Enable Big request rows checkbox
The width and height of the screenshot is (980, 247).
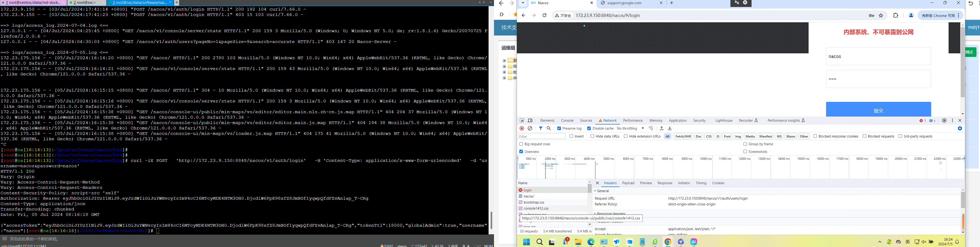tap(521, 144)
